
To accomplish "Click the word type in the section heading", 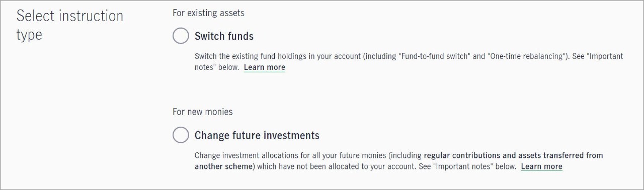I will coord(29,35).
